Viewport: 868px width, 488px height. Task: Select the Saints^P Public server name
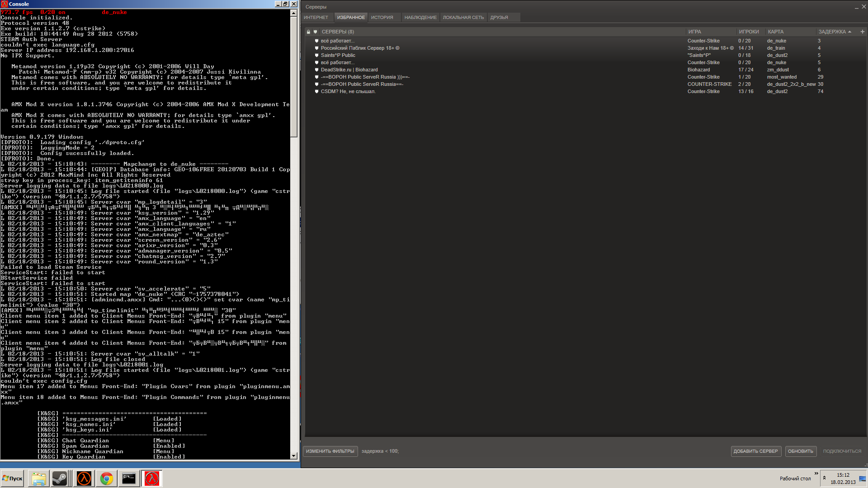pyautogui.click(x=338, y=55)
